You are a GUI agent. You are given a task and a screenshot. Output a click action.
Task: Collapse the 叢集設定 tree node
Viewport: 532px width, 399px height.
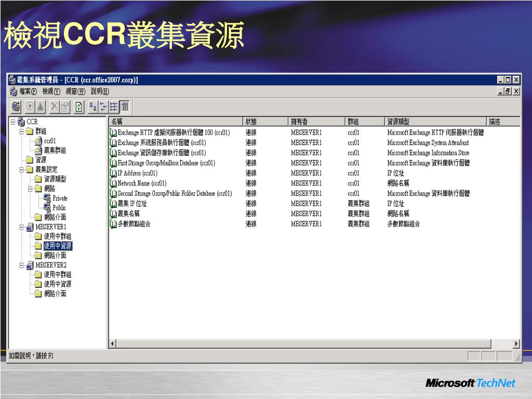pos(21,169)
